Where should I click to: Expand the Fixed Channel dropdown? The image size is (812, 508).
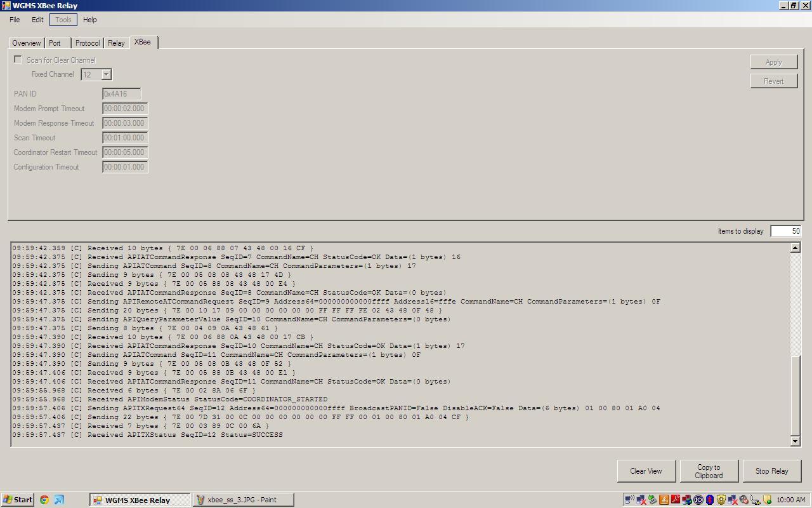(107, 74)
